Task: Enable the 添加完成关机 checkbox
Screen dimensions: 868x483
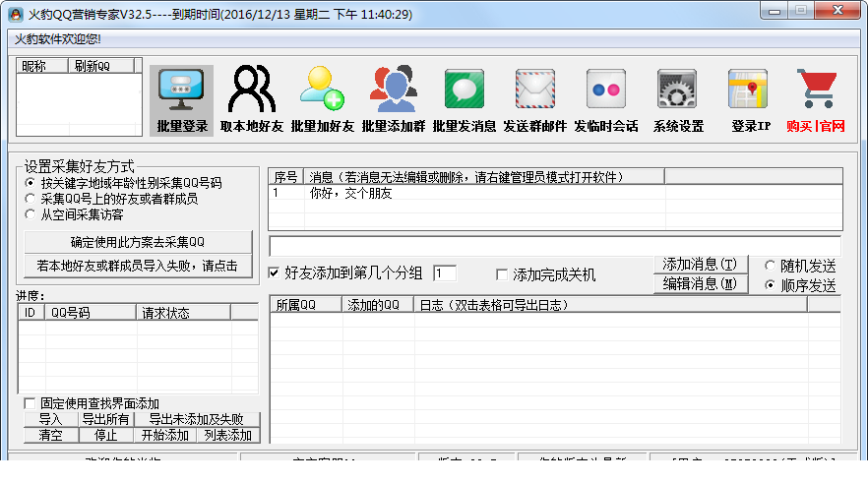Action: pos(502,274)
